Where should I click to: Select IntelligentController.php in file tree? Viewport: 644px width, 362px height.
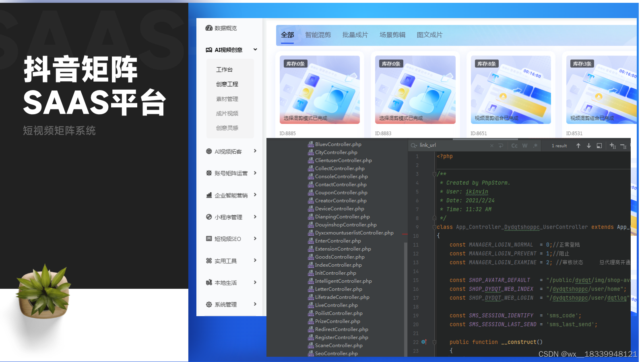[x=343, y=281]
